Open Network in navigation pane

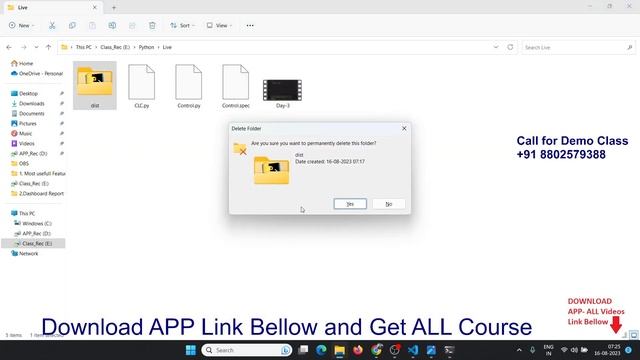point(24,253)
